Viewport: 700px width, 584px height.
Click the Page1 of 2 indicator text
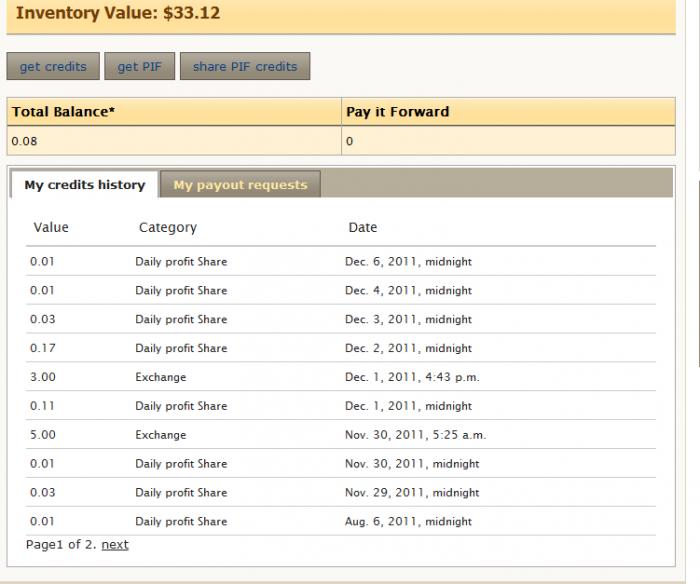pos(61,545)
